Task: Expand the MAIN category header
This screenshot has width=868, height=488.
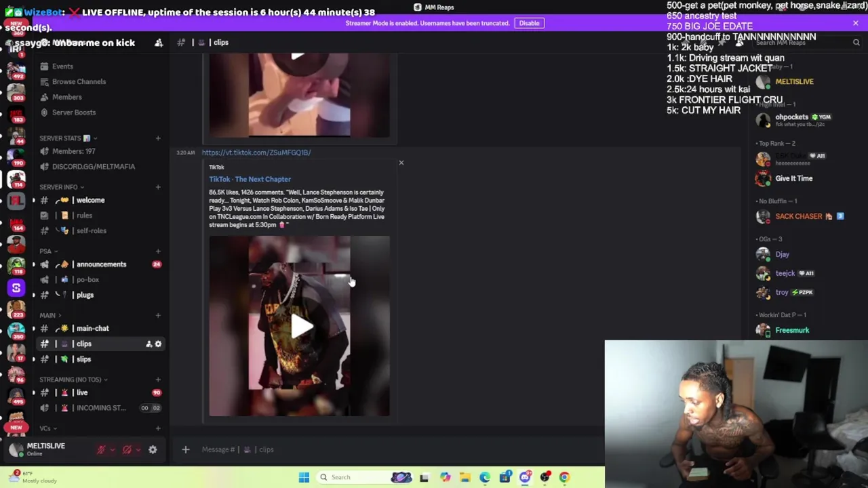Action: (50, 315)
